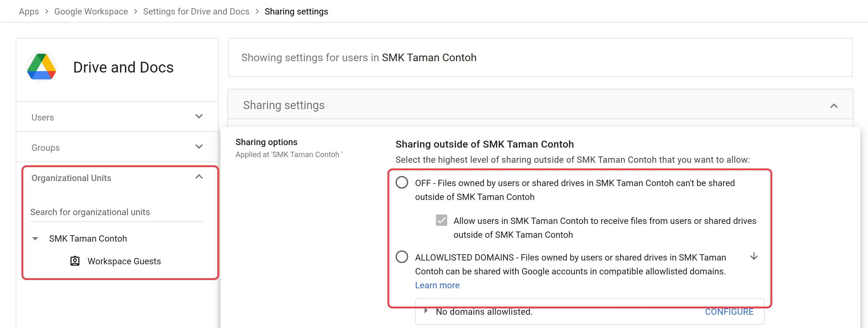Collapse the Sharing settings panel
The height and width of the screenshot is (328, 868).
(x=834, y=106)
